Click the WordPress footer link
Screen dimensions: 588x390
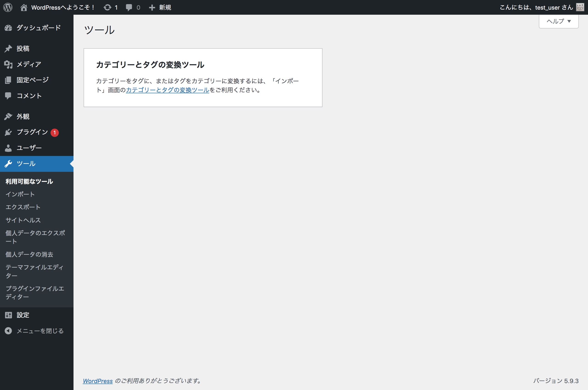tap(98, 381)
